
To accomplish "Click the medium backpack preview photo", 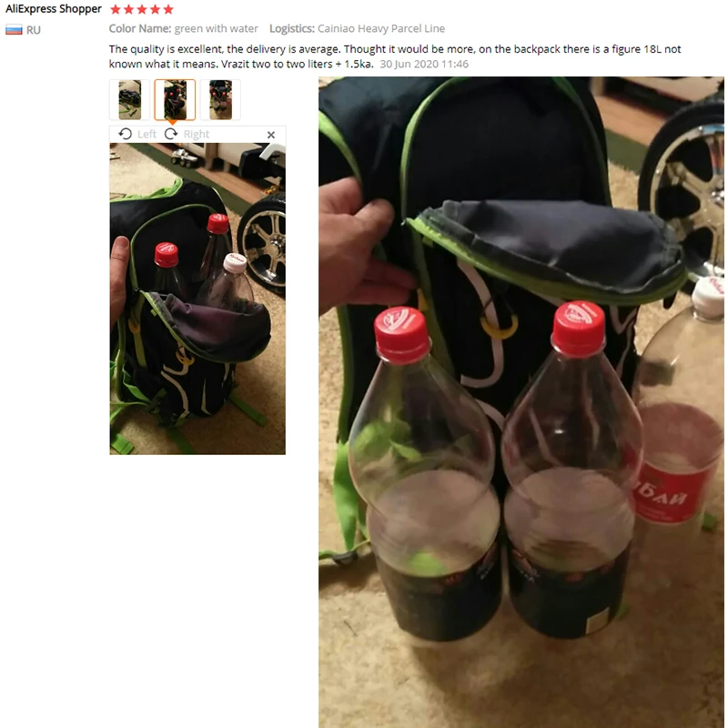I will (197, 298).
